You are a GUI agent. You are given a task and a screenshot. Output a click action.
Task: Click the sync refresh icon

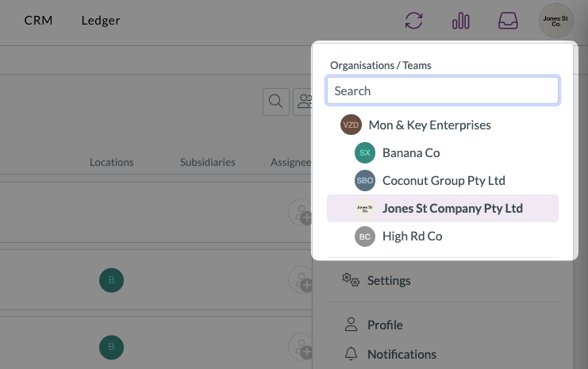pyautogui.click(x=413, y=21)
